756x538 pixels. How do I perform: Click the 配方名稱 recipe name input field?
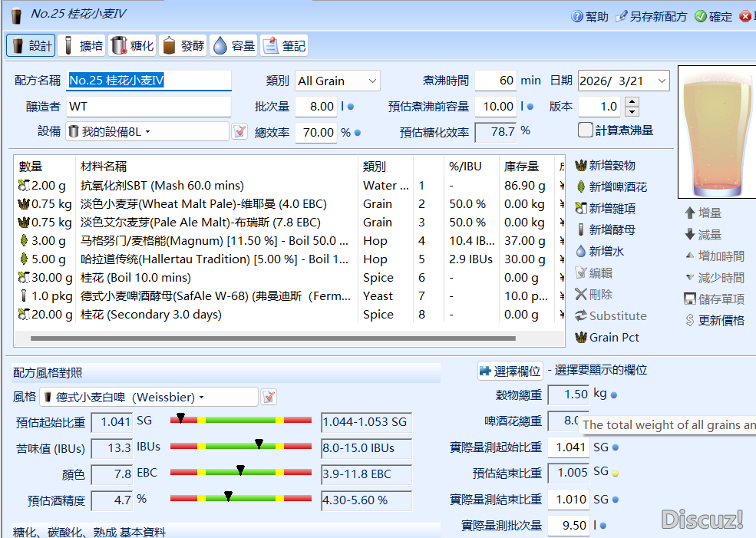coord(149,81)
